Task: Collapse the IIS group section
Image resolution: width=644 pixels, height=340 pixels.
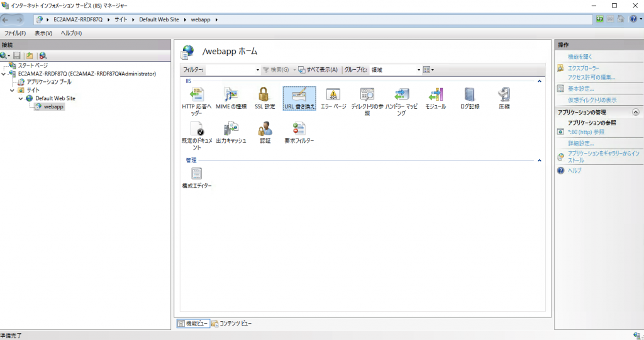Action: (x=539, y=81)
